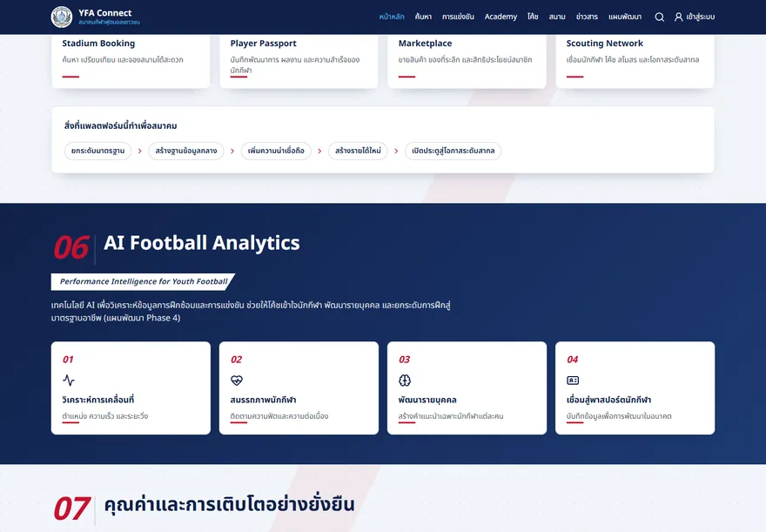
Task: Click the red 01 number in analytics card
Action: tap(68, 360)
